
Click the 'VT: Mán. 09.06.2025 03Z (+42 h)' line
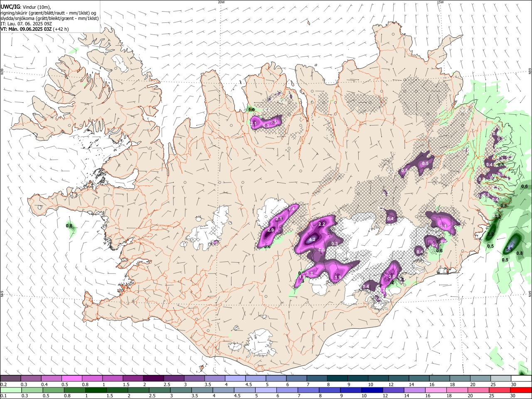[x=34, y=29]
